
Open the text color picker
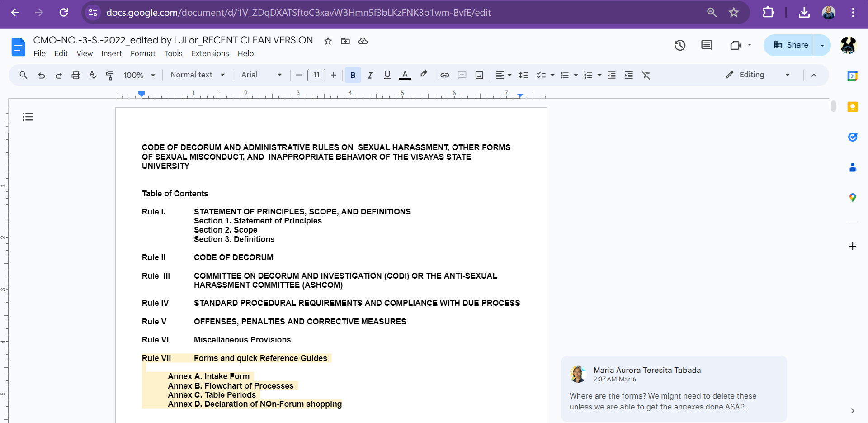click(405, 75)
